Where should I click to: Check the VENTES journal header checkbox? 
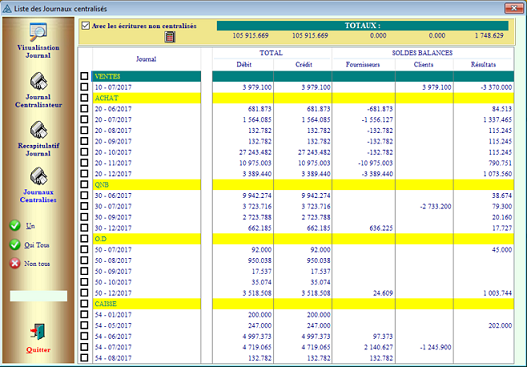coord(84,76)
